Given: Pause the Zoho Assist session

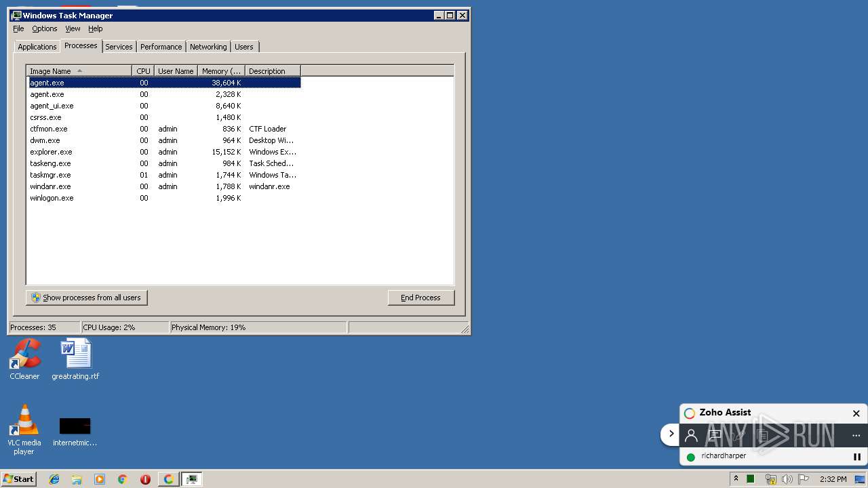Looking at the screenshot, I should tap(856, 457).
